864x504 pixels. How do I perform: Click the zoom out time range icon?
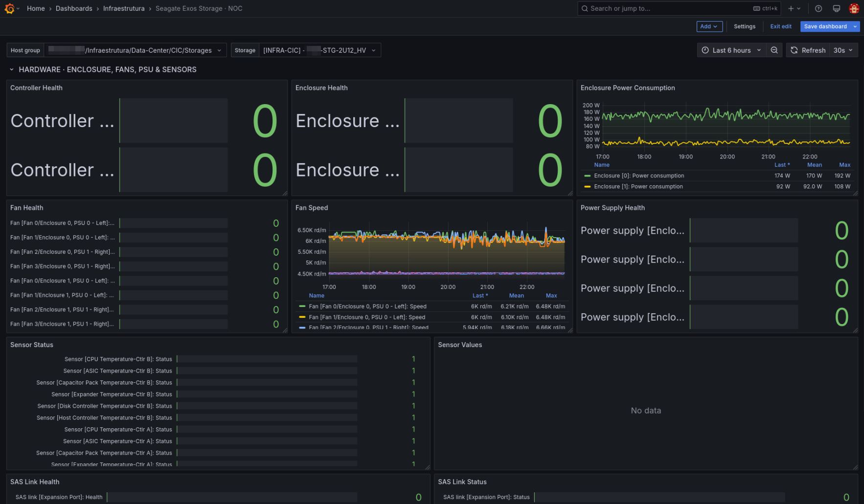click(x=774, y=50)
